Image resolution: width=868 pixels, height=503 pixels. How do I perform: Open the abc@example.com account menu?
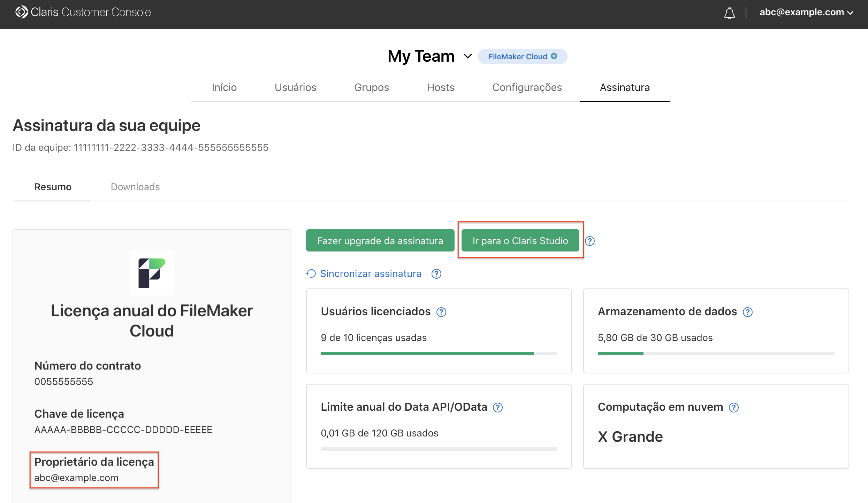806,13
